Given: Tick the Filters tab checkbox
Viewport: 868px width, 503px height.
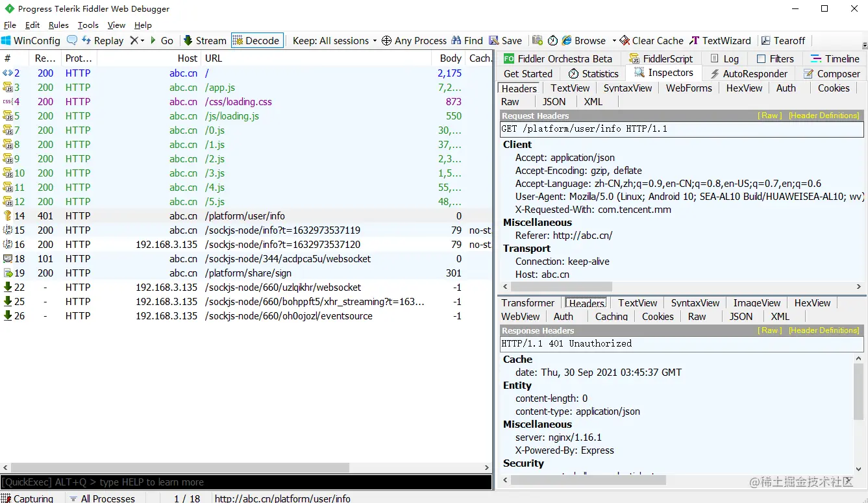Looking at the screenshot, I should (x=761, y=58).
